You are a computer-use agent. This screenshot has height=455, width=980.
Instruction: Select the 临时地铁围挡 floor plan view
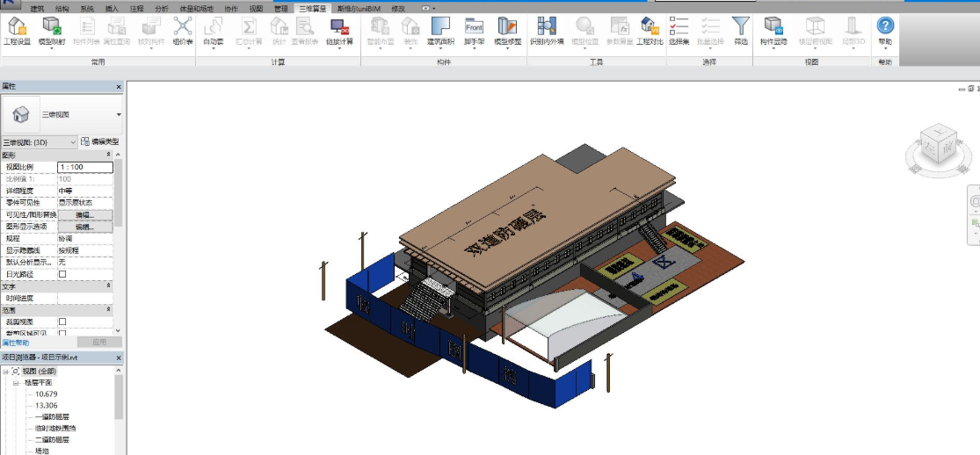55,428
